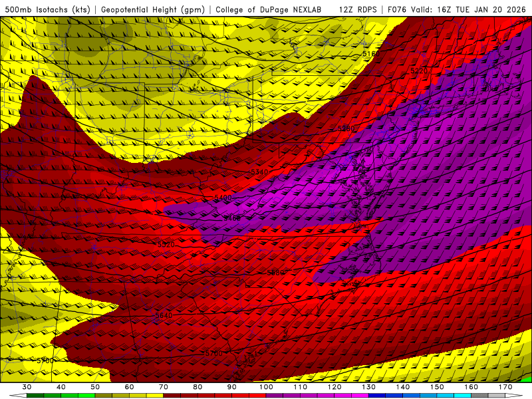Viewport: 532px width, 399px height.
Task: Select the dark maroon swatch starting at 70
Action: (172, 396)
